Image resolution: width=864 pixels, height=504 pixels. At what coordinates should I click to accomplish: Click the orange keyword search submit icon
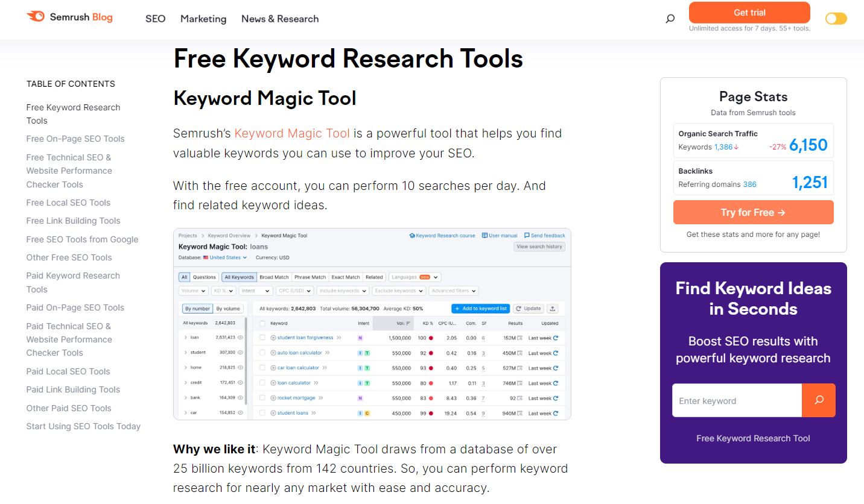tap(819, 400)
